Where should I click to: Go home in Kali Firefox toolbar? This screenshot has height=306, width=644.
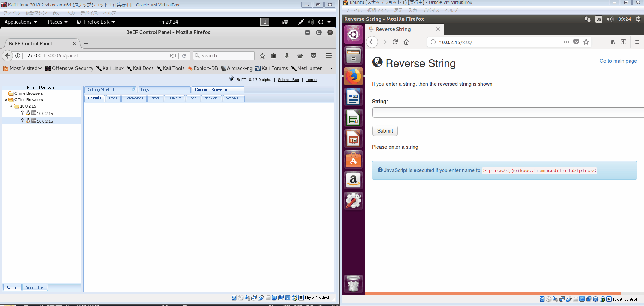click(x=300, y=56)
